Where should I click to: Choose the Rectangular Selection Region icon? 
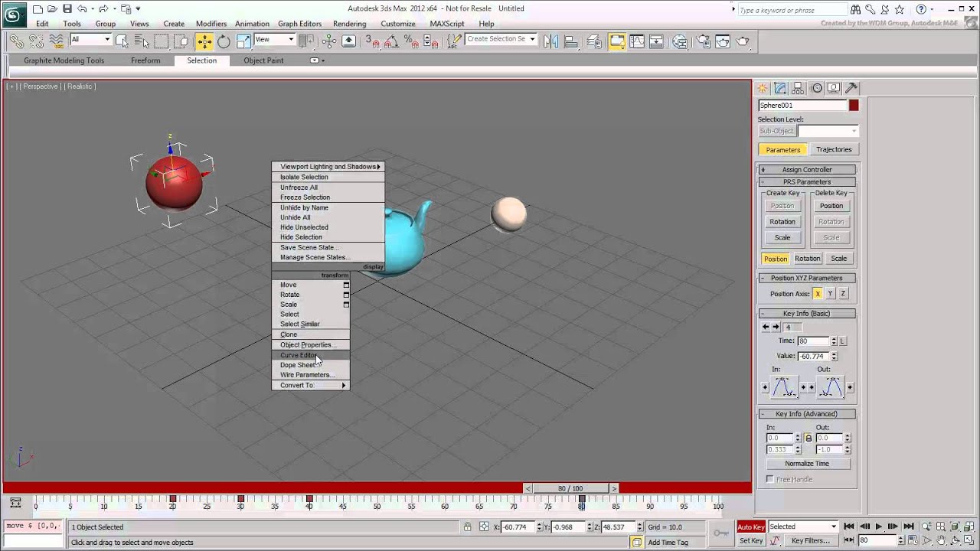(162, 41)
